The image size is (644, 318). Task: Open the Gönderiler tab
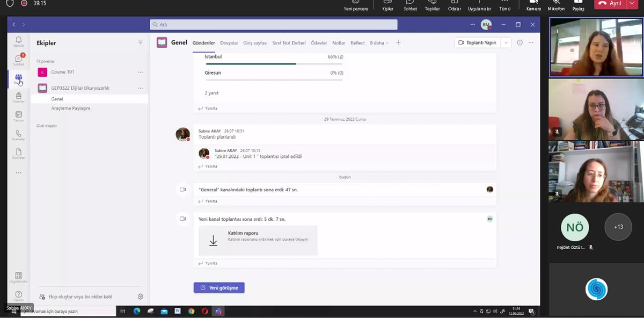203,43
